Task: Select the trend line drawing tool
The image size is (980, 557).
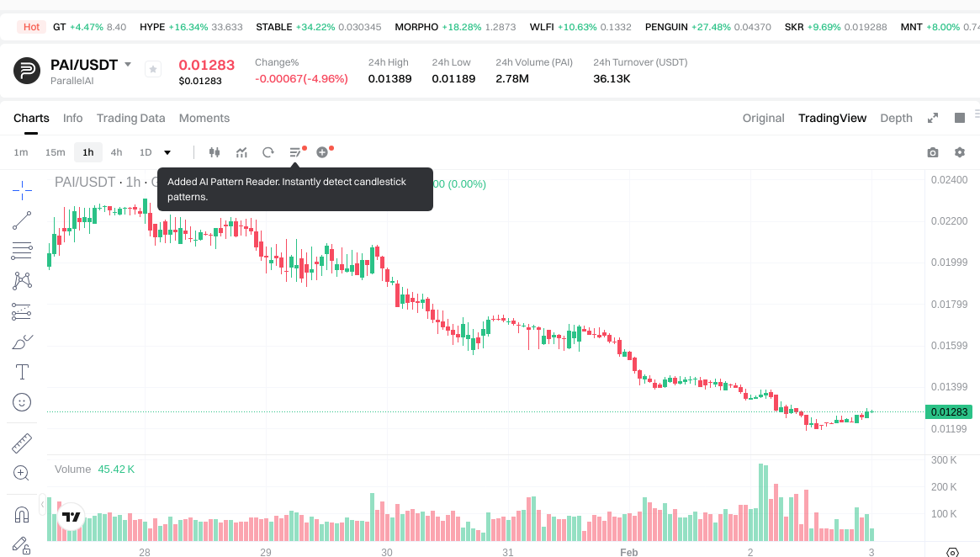Action: coord(22,220)
